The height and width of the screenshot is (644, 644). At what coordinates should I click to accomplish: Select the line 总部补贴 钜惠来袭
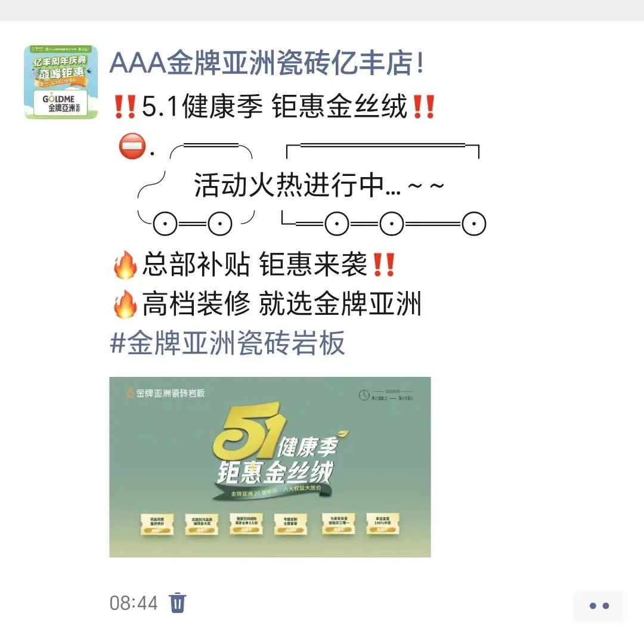coord(255,264)
